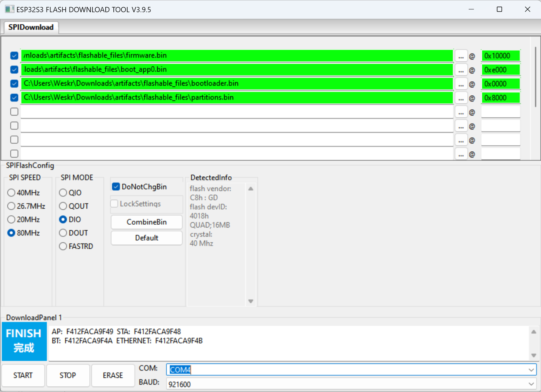
Task: Click the CombineBin button
Action: 147,222
